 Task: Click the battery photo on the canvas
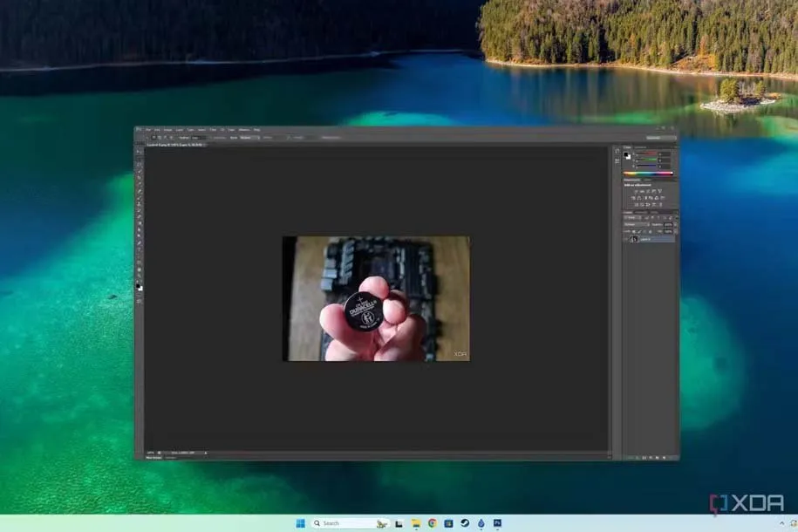pos(375,298)
